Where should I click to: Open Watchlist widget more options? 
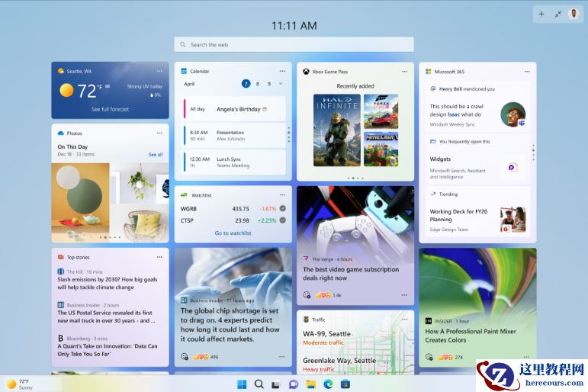[282, 195]
